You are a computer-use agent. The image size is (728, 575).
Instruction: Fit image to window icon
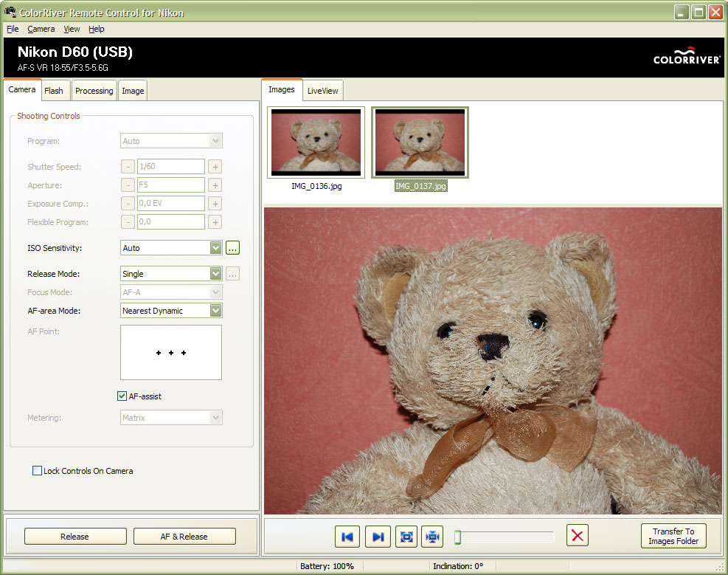tap(406, 537)
